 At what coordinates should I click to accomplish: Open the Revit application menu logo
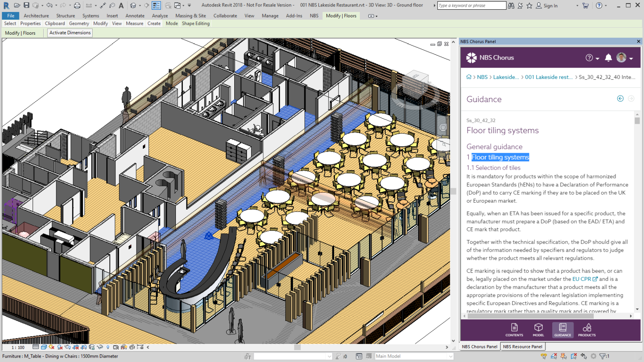(x=6, y=6)
